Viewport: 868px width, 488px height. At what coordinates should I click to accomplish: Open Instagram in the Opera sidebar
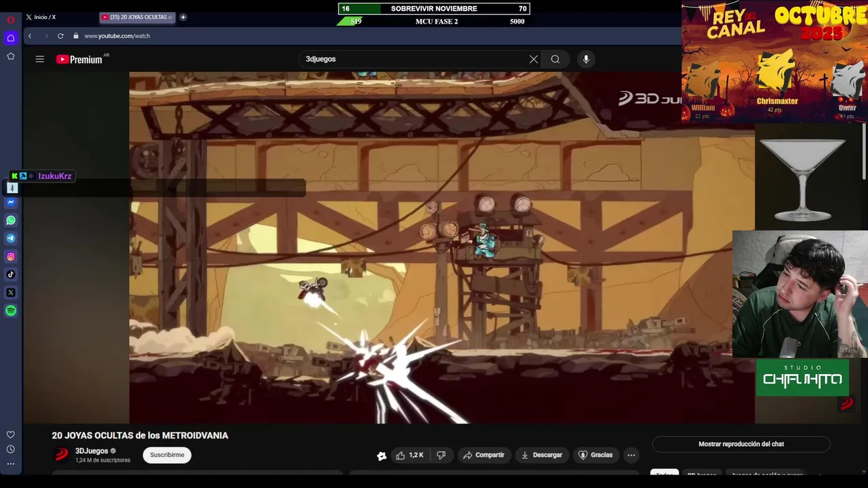click(11, 256)
